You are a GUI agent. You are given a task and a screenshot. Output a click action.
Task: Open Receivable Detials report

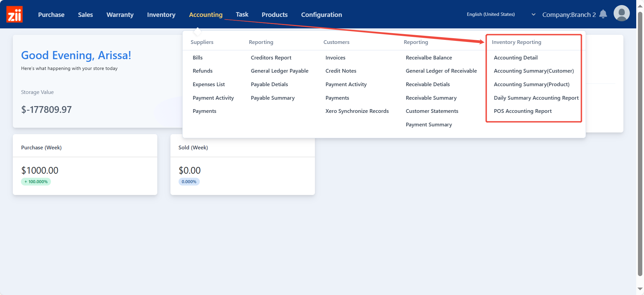point(428,84)
